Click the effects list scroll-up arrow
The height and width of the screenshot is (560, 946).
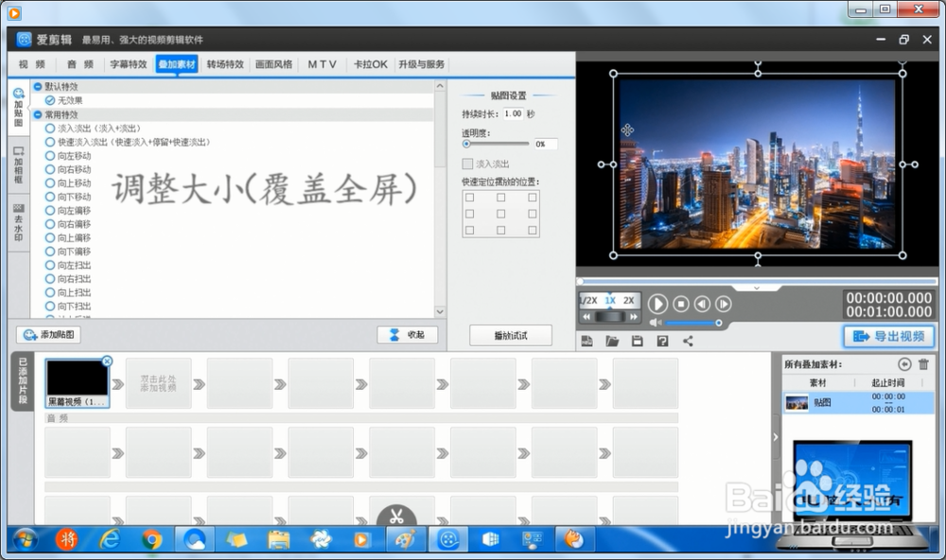click(440, 86)
